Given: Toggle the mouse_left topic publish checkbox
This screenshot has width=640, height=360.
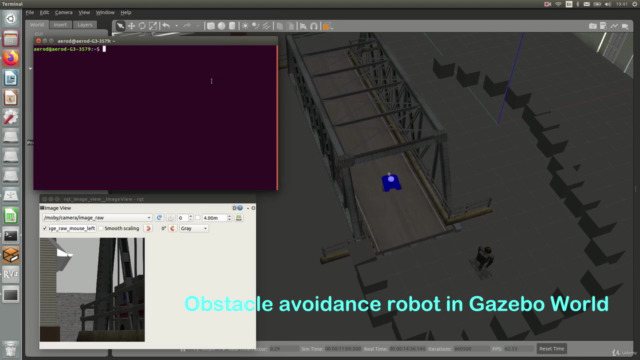Looking at the screenshot, I should 44,229.
